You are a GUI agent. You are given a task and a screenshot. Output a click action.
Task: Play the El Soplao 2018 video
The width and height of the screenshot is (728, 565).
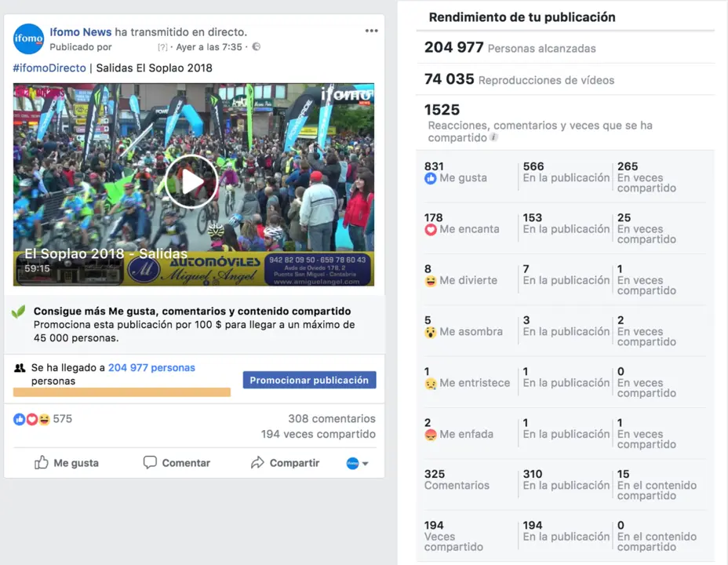click(x=191, y=182)
